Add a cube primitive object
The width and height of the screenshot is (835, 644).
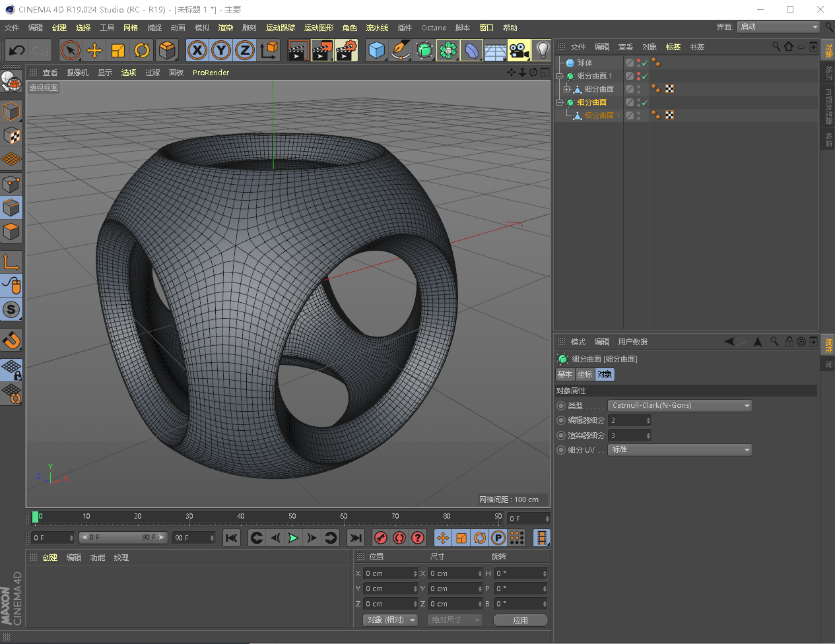click(x=376, y=51)
